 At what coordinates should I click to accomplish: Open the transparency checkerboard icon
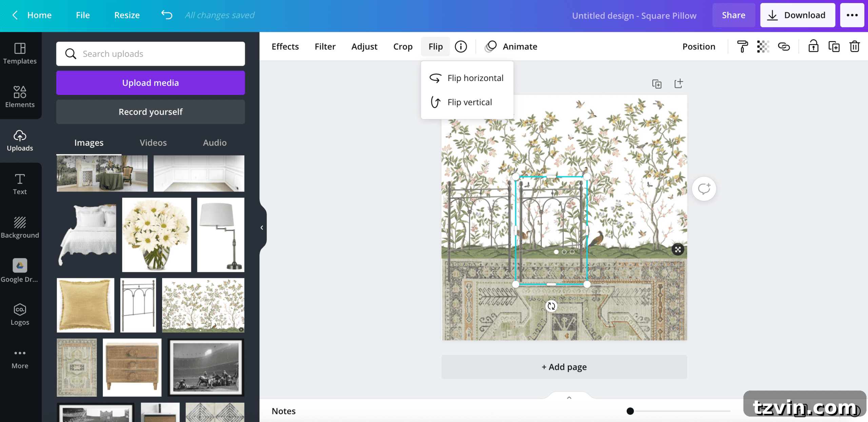pos(763,46)
